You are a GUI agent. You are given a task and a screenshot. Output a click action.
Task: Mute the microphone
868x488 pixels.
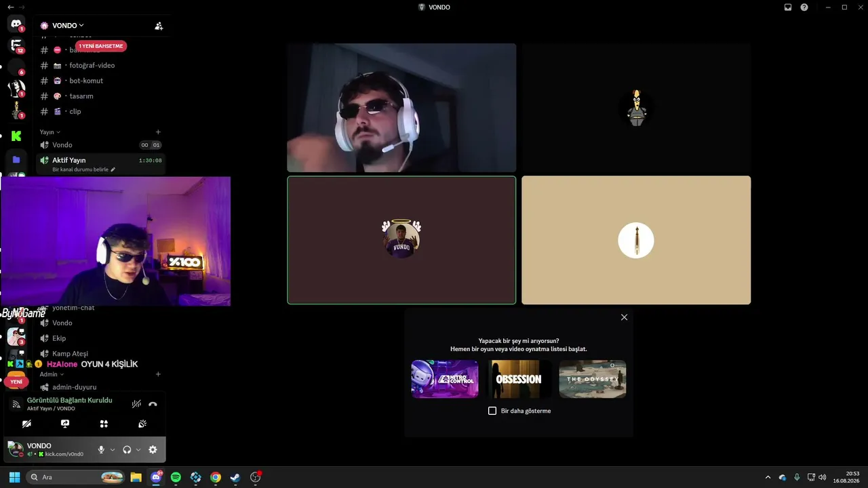(x=101, y=449)
